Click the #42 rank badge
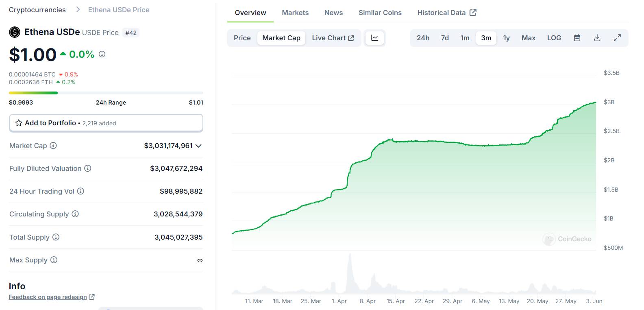644x310 pixels. [131, 33]
